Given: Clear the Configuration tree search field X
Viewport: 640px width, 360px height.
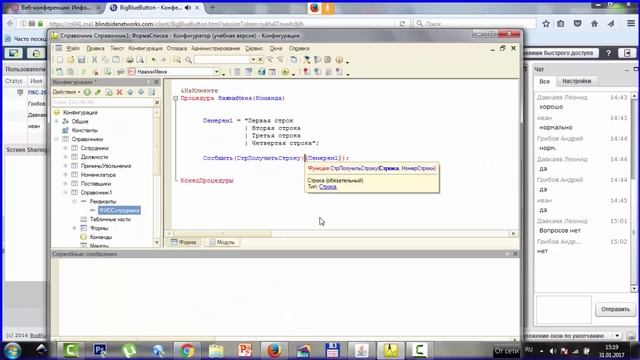Looking at the screenshot, I should coord(157,102).
